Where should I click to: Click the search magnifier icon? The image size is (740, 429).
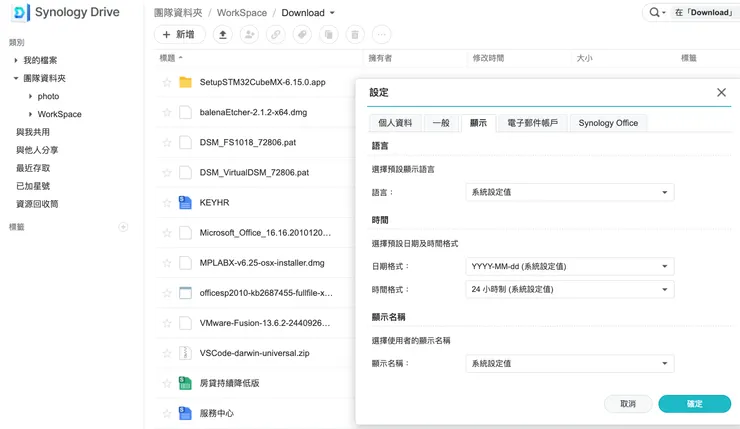click(x=654, y=12)
